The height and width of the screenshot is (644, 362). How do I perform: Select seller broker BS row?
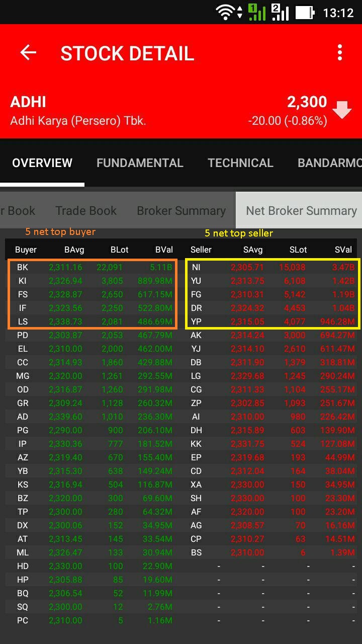pos(273,552)
